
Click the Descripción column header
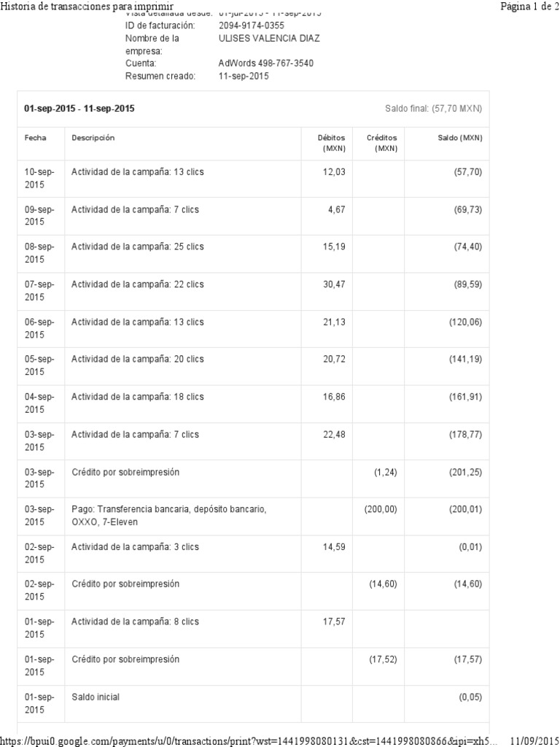93,137
